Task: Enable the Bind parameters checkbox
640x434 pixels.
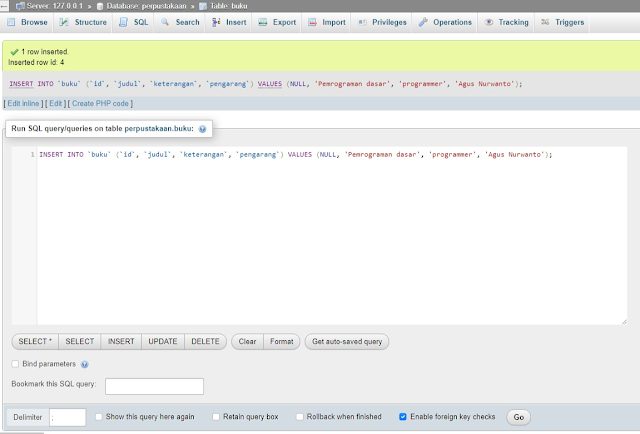Action: click(16, 364)
